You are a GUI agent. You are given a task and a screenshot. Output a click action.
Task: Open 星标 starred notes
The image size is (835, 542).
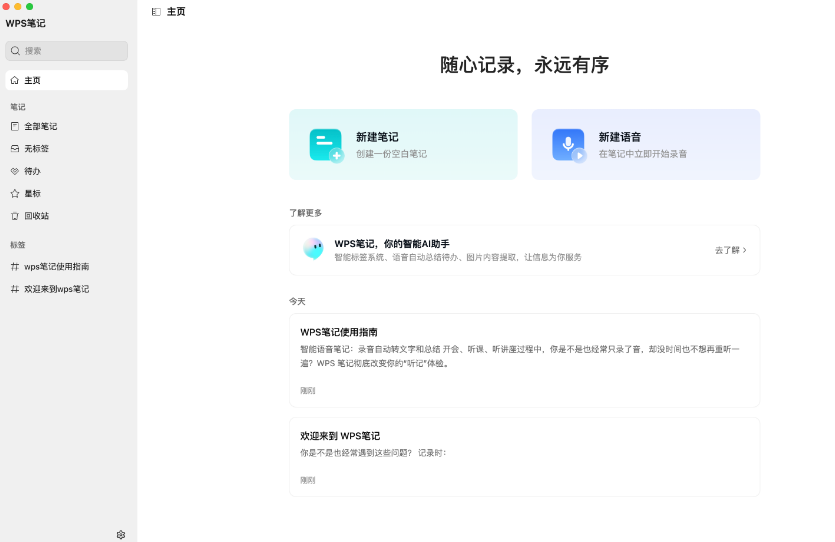[67, 193]
